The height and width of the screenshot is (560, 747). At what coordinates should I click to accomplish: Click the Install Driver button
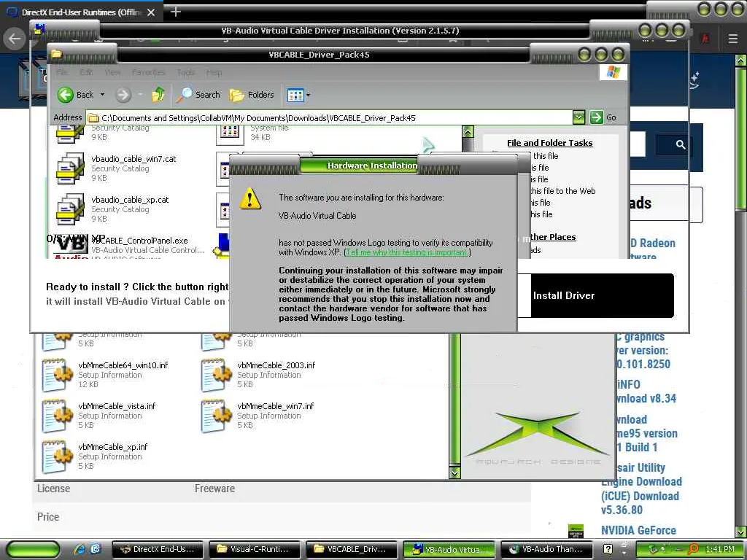pyautogui.click(x=602, y=295)
